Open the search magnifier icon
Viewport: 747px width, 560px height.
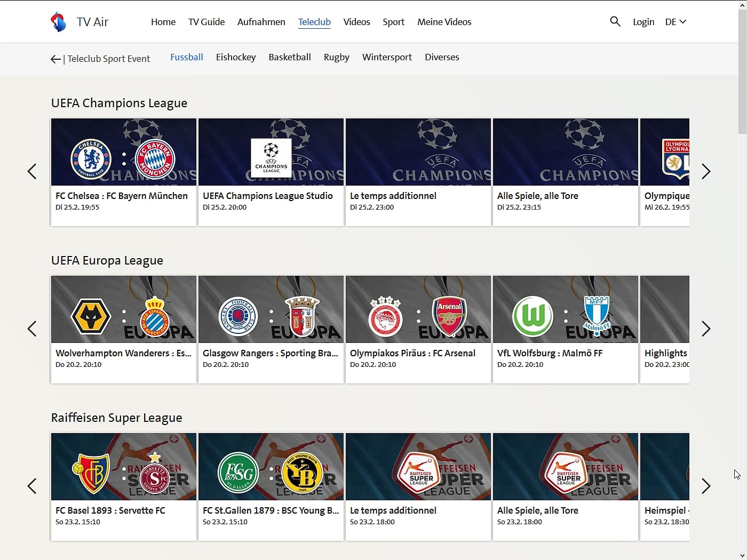tap(615, 21)
